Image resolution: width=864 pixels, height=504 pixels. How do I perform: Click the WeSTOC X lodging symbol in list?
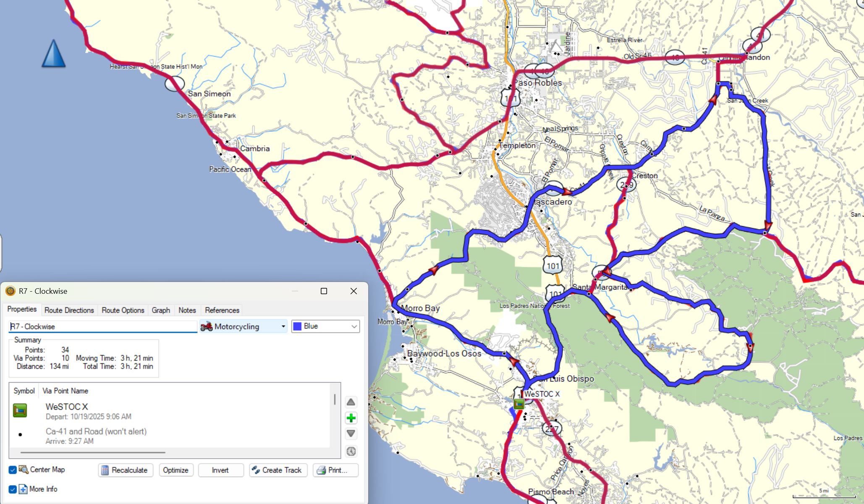20,410
